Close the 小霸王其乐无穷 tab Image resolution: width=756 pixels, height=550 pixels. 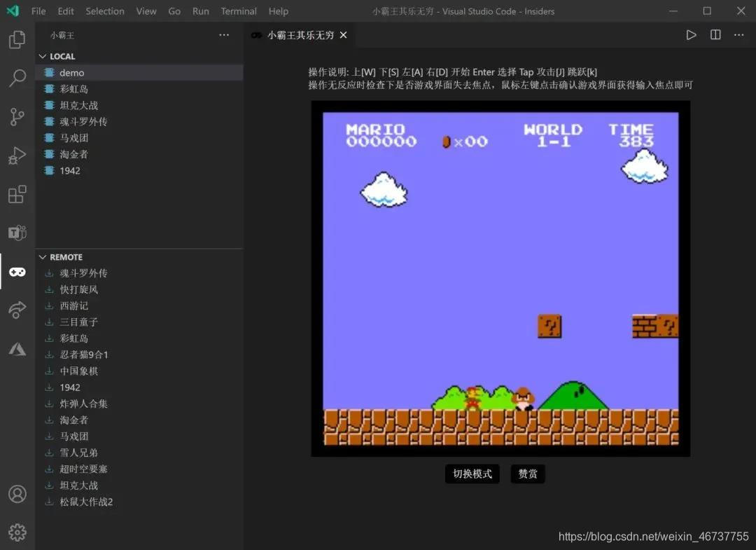point(343,35)
